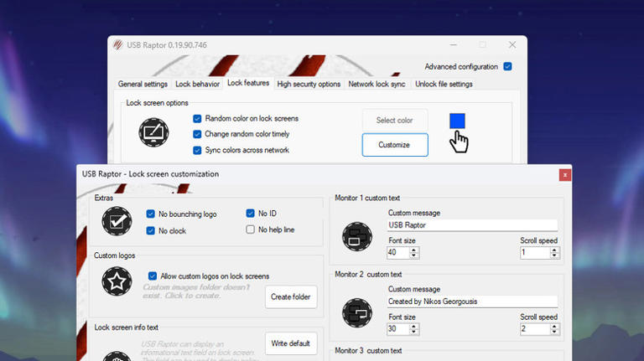Click the lock screen options monitor icon
Viewport: 644px width, 361px height.
tap(153, 132)
